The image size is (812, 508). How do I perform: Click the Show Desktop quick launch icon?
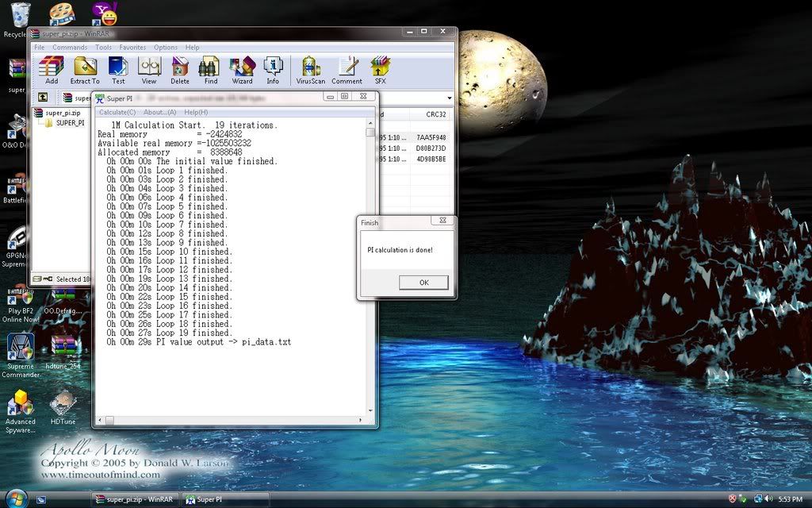pos(41,500)
